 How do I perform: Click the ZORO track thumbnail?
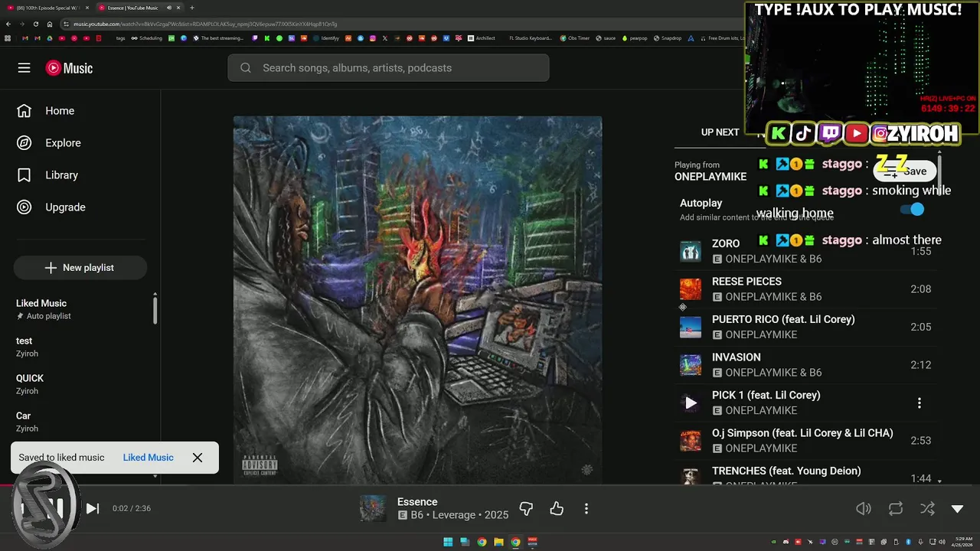tap(691, 251)
